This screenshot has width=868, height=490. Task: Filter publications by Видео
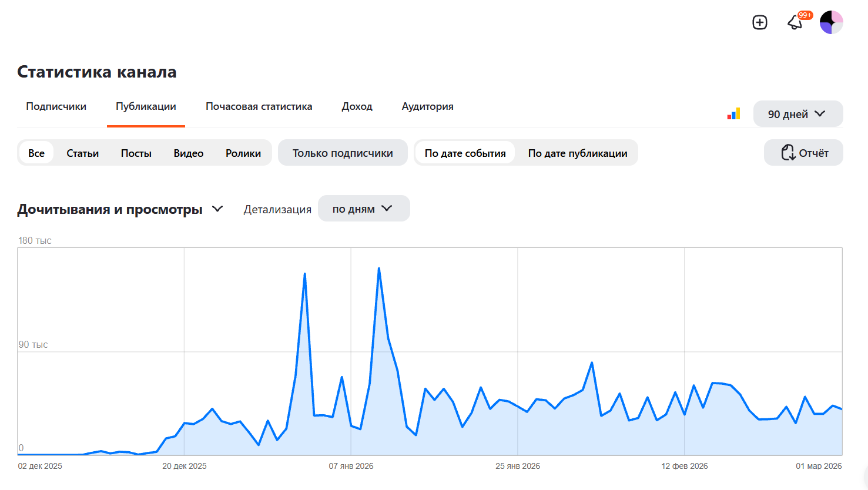188,153
